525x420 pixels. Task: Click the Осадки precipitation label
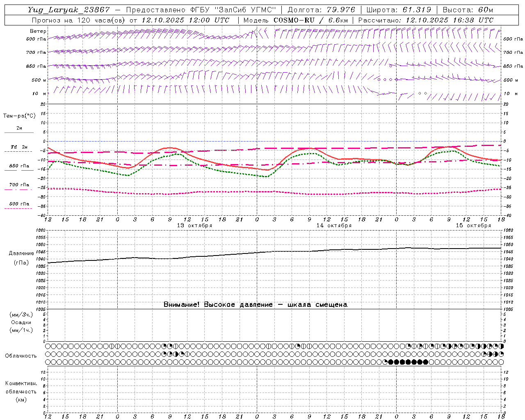(x=21, y=322)
